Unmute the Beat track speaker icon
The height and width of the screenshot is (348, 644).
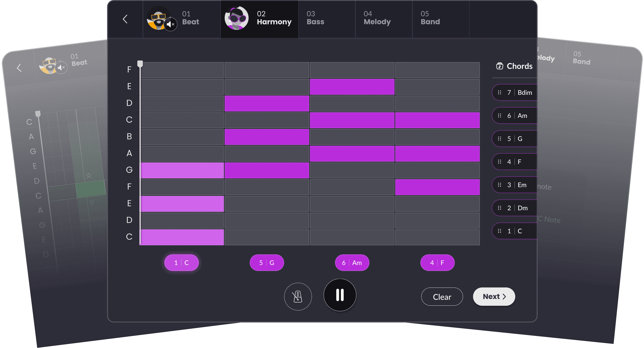pos(171,24)
